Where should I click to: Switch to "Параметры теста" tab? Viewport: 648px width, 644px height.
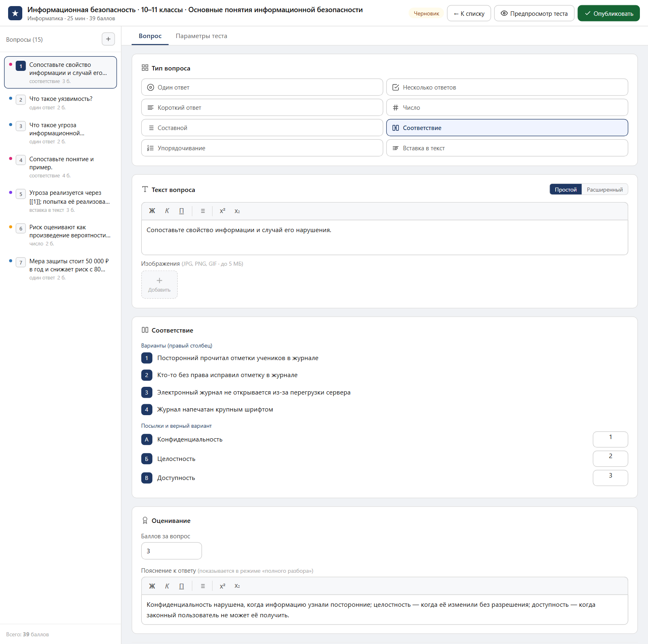tap(201, 36)
